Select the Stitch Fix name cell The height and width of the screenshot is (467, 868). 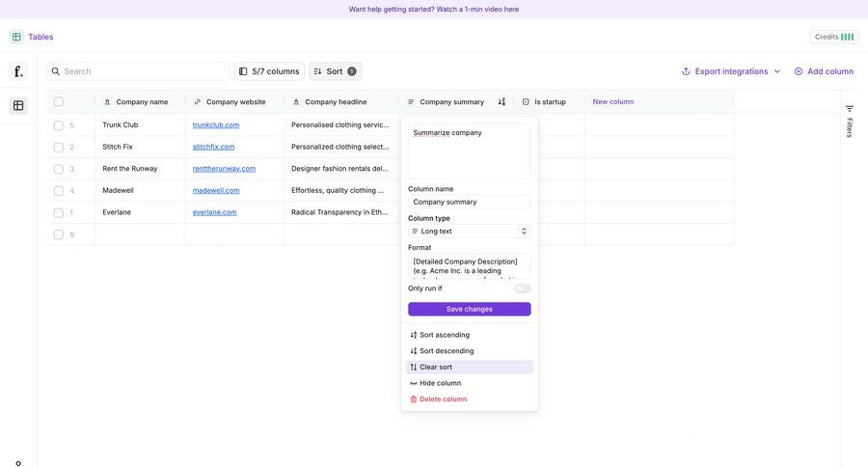pos(140,147)
